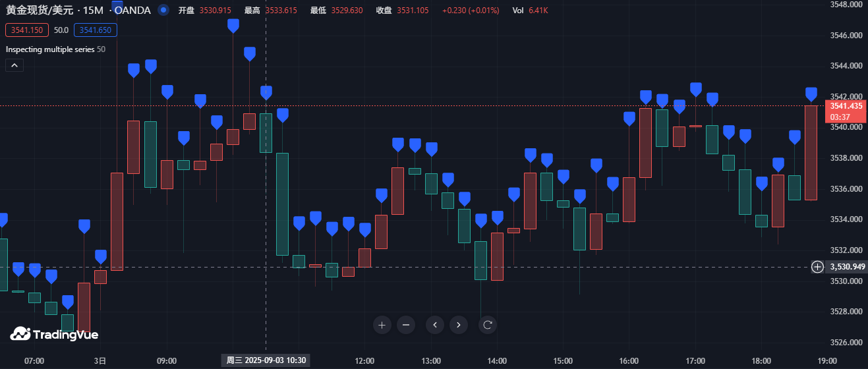This screenshot has height=369, width=868.
Task: Click the blue buy price 3541.650
Action: pyautogui.click(x=96, y=30)
